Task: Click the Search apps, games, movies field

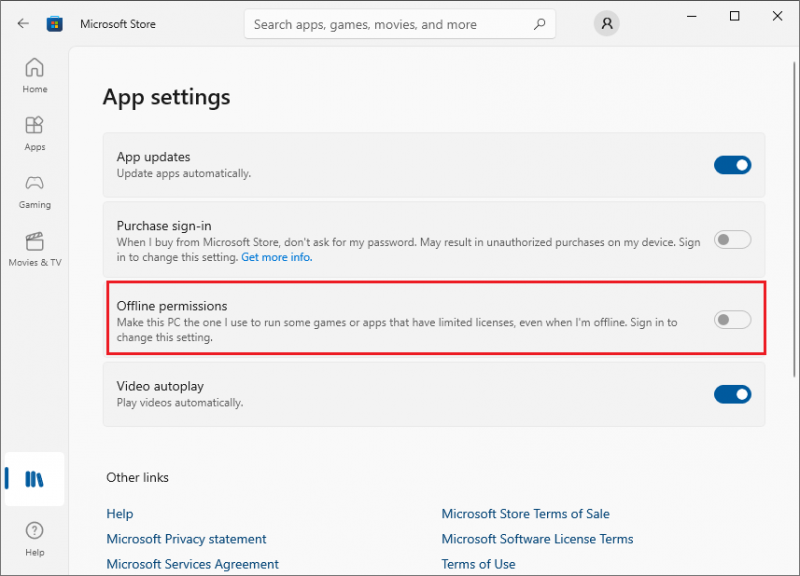Action: 399,24
